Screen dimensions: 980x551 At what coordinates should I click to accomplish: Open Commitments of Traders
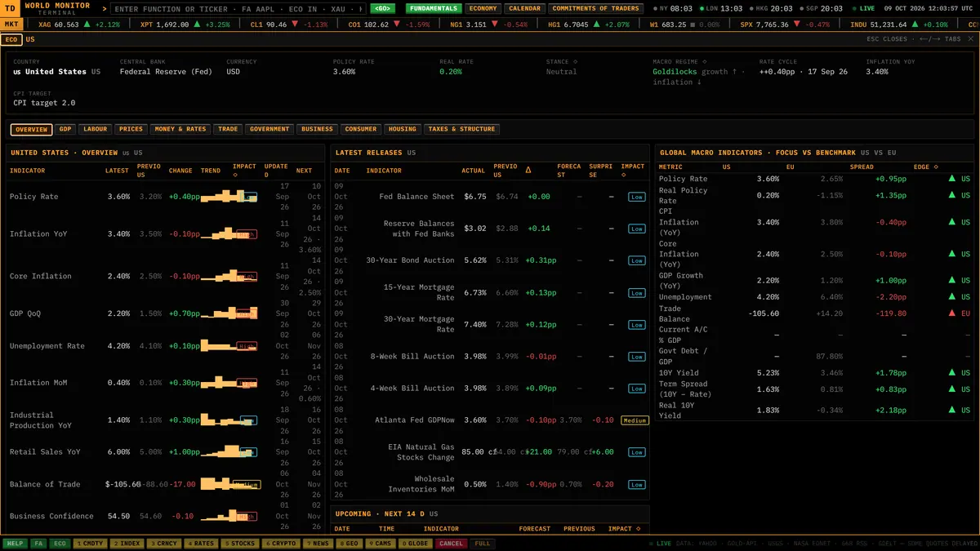point(595,8)
